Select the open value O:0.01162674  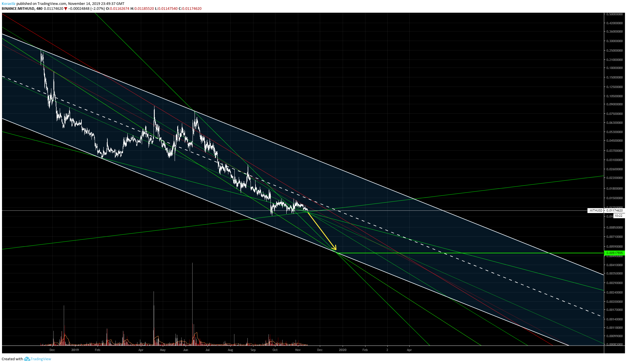tap(118, 9)
